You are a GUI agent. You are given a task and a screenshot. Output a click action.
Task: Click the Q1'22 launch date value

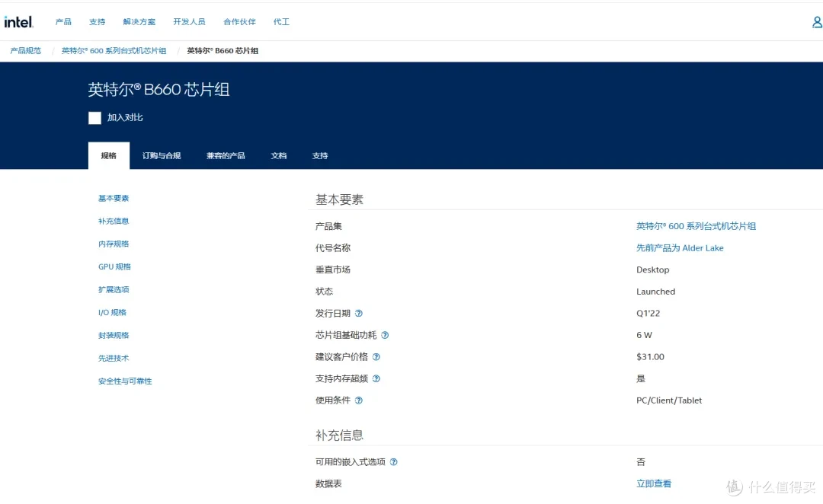pos(648,313)
